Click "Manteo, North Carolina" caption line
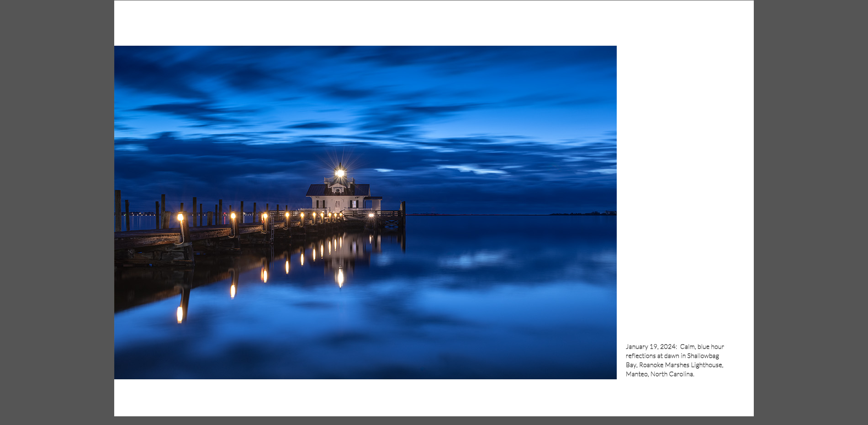The height and width of the screenshot is (425, 868). point(660,374)
